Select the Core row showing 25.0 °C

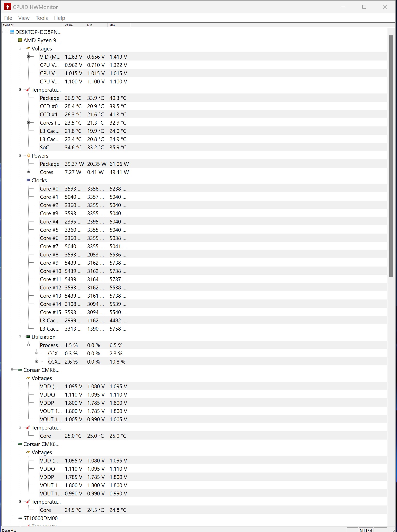point(213,436)
